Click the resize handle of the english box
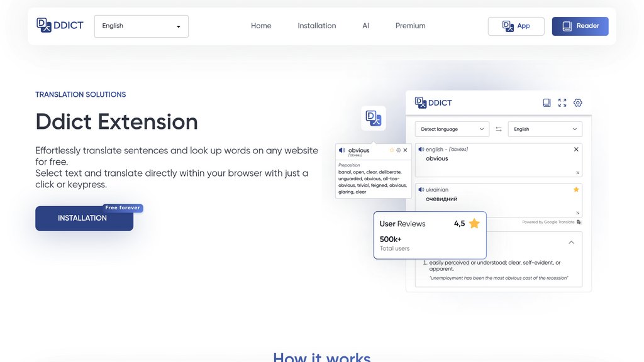644x362 pixels. click(x=577, y=173)
